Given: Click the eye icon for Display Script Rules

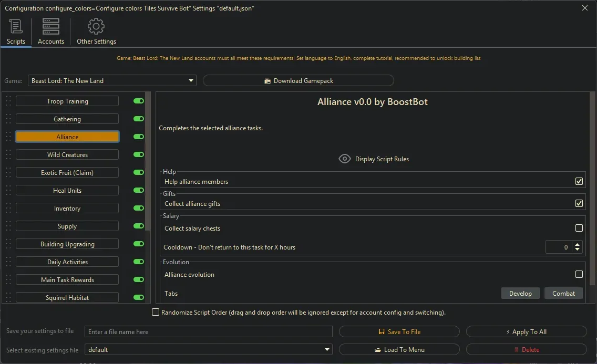Looking at the screenshot, I should [345, 159].
